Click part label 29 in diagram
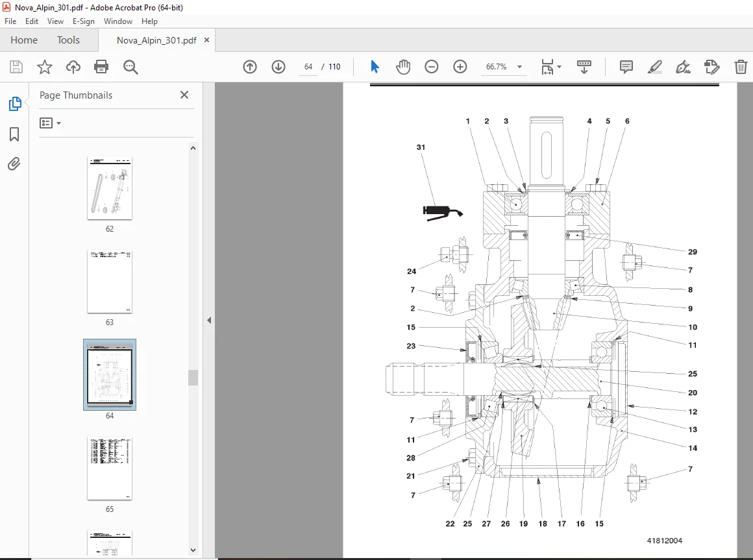 point(693,252)
